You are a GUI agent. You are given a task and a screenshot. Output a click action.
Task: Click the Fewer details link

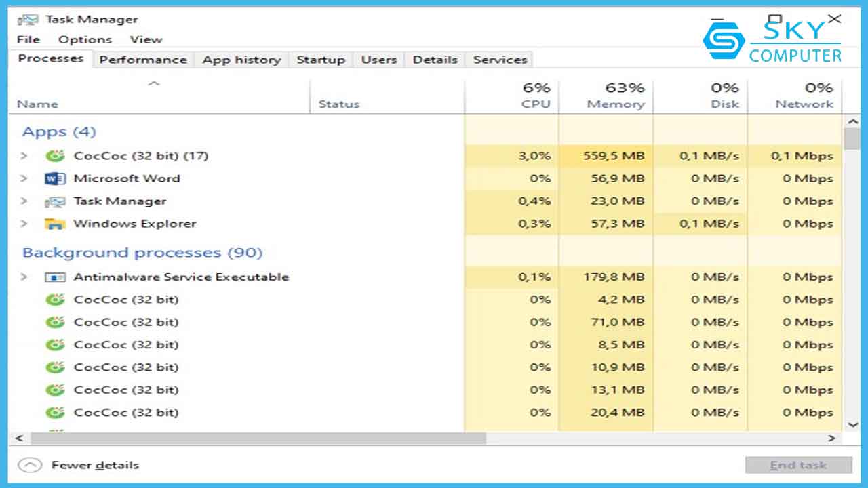(x=95, y=466)
